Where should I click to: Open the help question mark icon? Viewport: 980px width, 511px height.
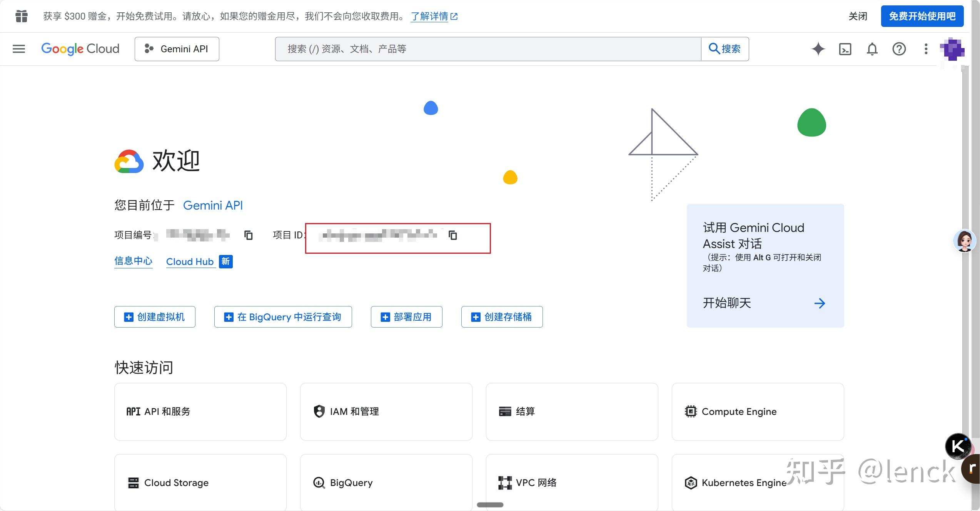tap(899, 49)
